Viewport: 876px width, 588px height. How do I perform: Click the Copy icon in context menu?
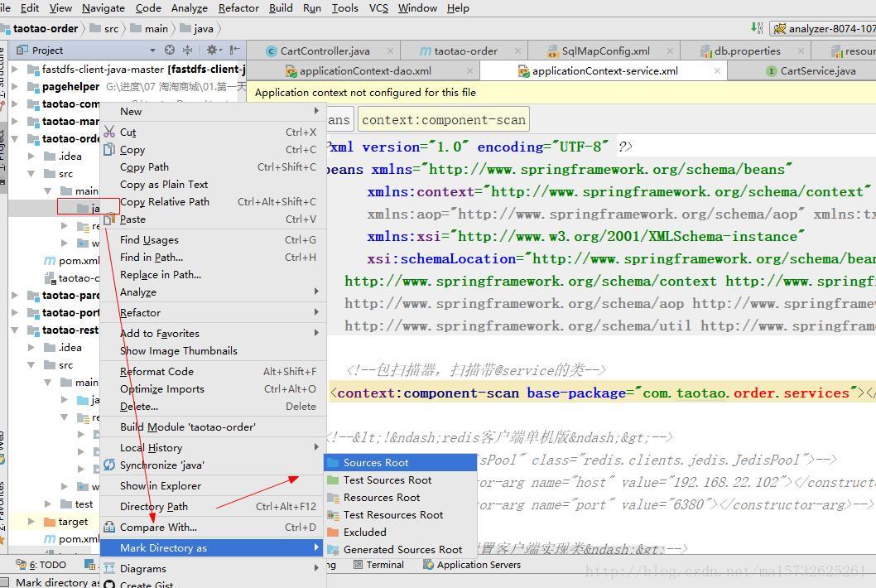tap(109, 149)
